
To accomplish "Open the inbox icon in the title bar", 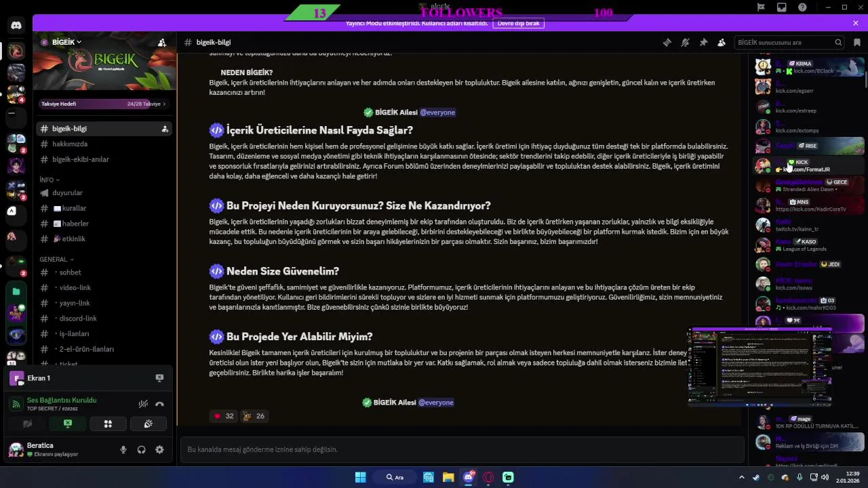I will point(782,7).
